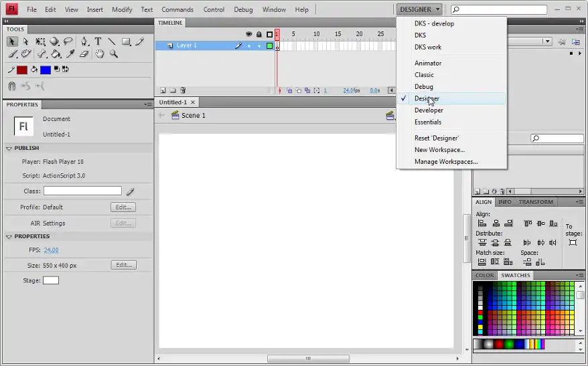Choose Essentials from the workspace menu
The width and height of the screenshot is (588, 366).
[x=427, y=122]
